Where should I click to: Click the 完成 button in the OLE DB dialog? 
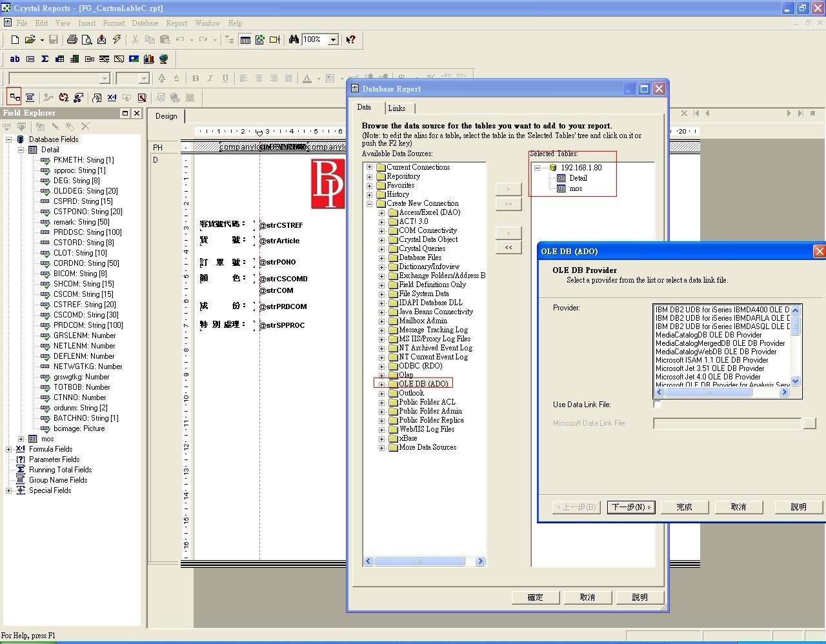(x=684, y=507)
